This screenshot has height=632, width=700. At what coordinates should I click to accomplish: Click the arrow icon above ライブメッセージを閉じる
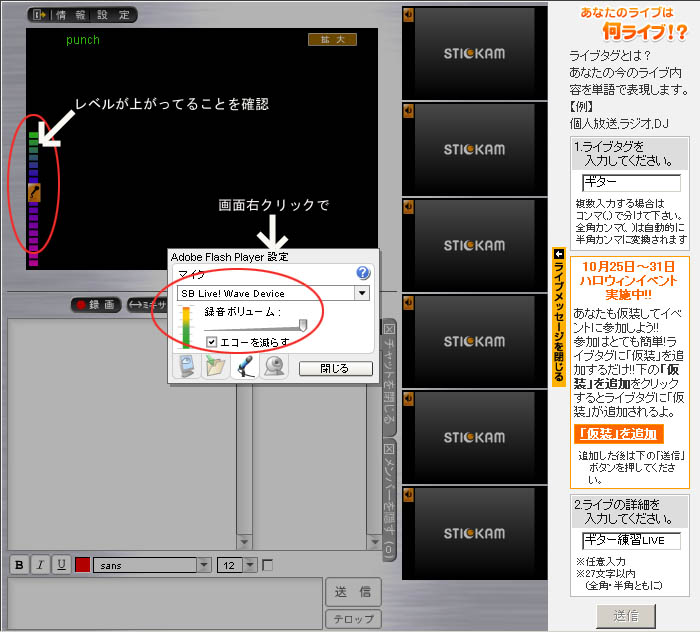(x=558, y=254)
